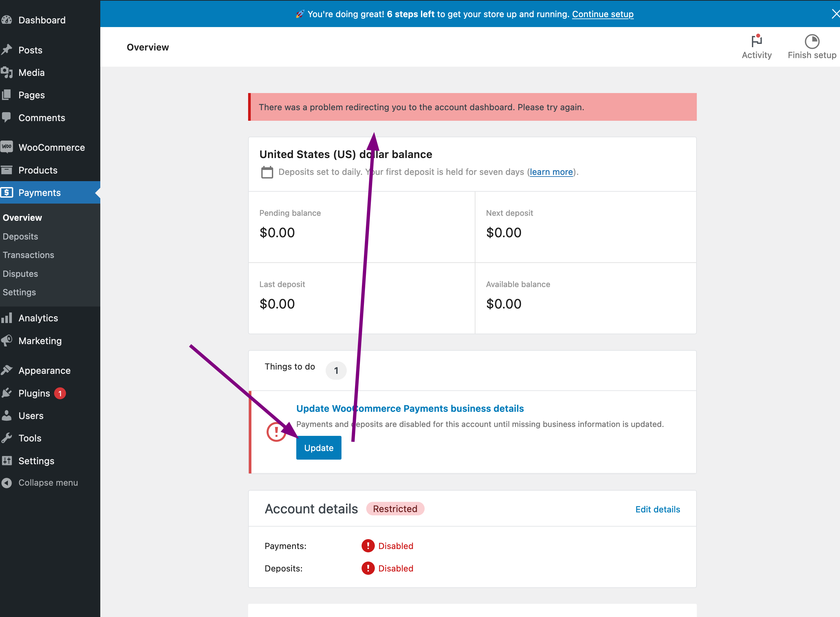Open the Tools menu
840x617 pixels.
(30, 438)
